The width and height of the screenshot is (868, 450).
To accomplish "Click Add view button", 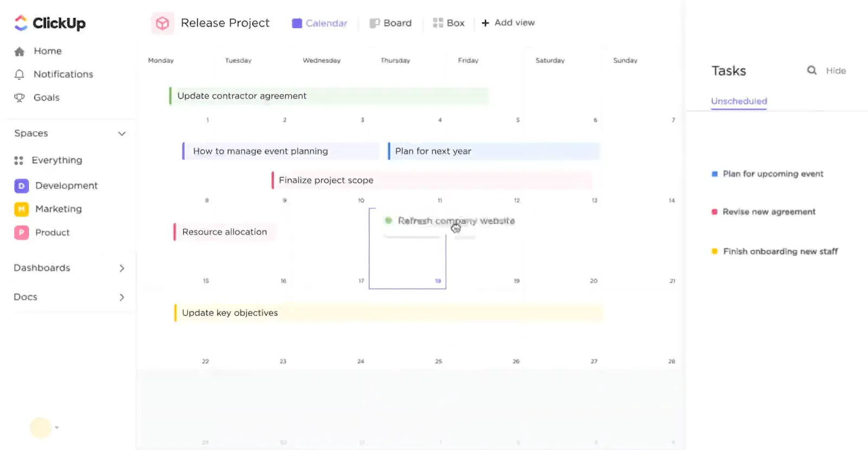I will 508,23.
